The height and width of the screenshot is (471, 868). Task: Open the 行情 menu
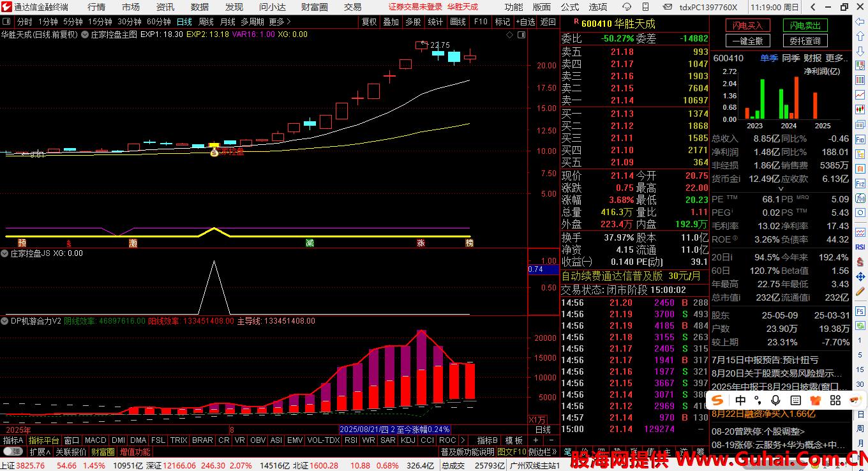pyautogui.click(x=96, y=7)
